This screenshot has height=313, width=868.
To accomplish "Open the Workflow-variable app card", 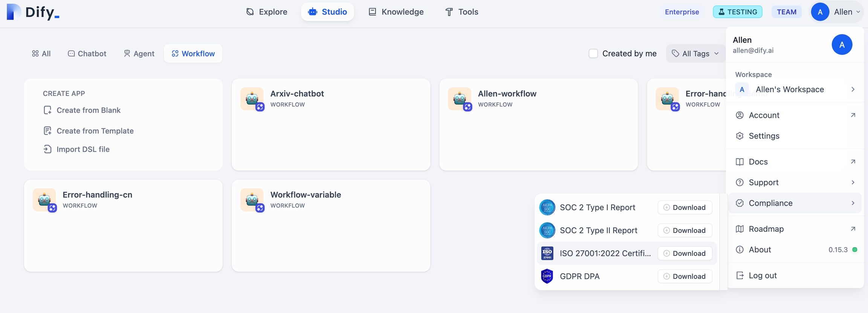I will pyautogui.click(x=331, y=225).
